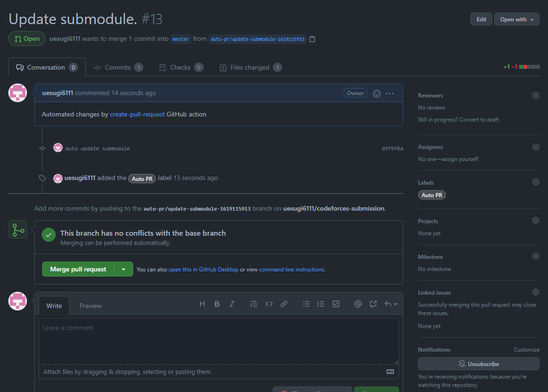Image resolution: width=548 pixels, height=392 pixels.
Task: View command line instructions link
Action: [291, 270]
